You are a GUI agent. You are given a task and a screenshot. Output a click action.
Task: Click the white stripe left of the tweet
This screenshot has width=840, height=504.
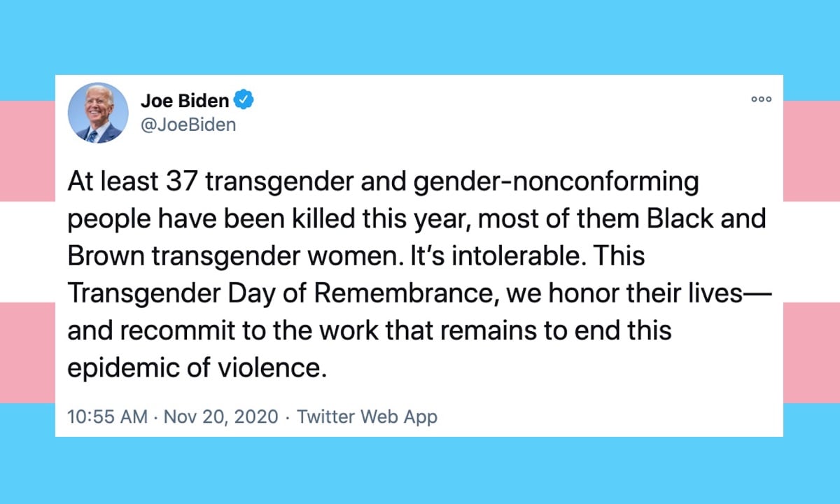pos(28,252)
